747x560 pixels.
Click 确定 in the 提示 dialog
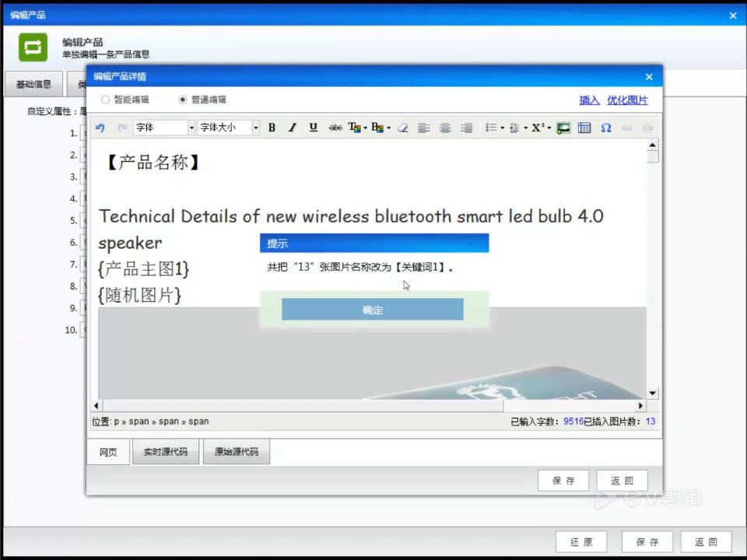pos(373,310)
